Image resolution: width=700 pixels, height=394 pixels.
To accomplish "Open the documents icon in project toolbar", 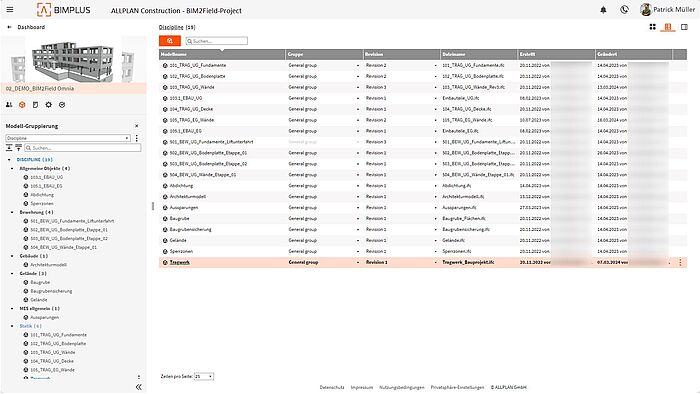I will (x=35, y=105).
